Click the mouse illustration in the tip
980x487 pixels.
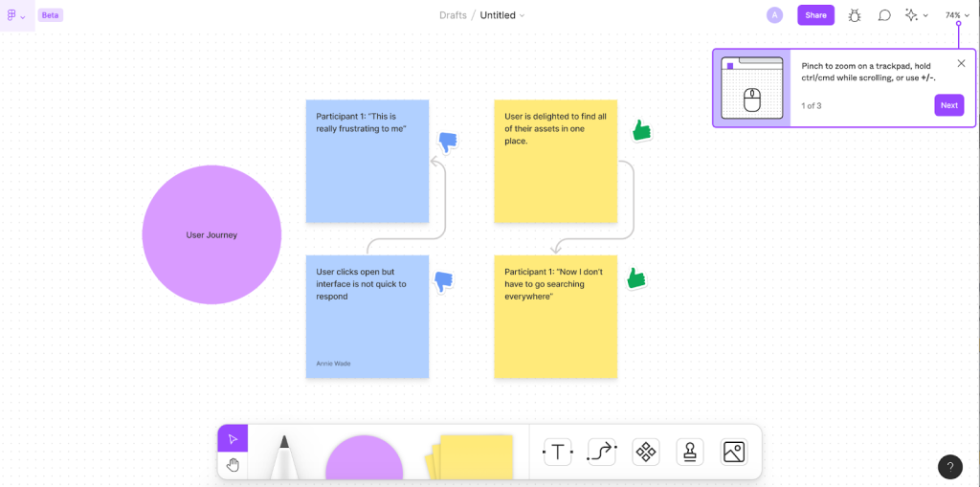(x=752, y=88)
